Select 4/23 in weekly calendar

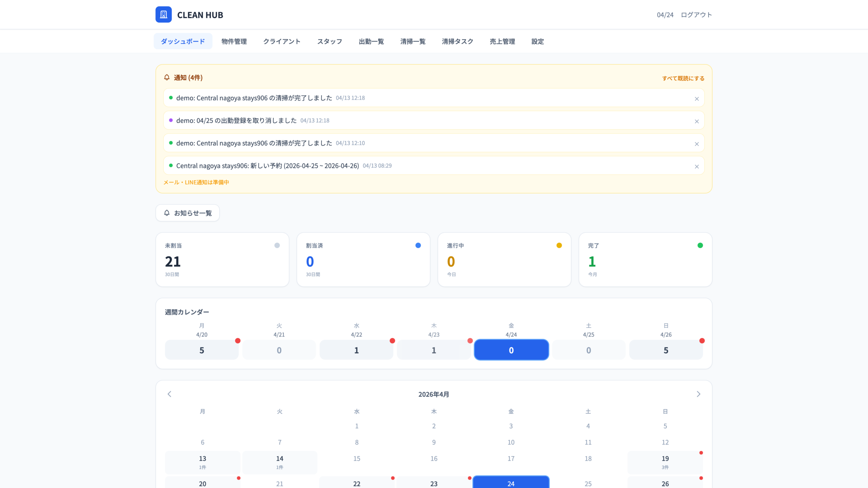[x=434, y=350]
